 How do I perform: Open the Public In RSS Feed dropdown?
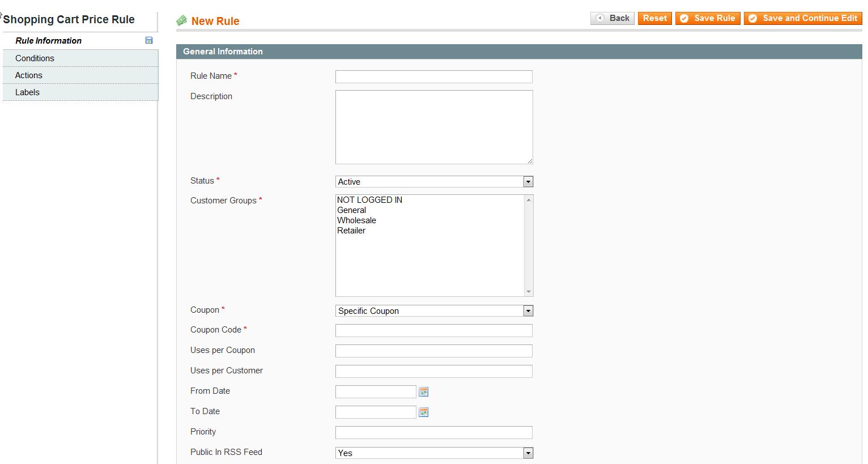click(x=434, y=453)
